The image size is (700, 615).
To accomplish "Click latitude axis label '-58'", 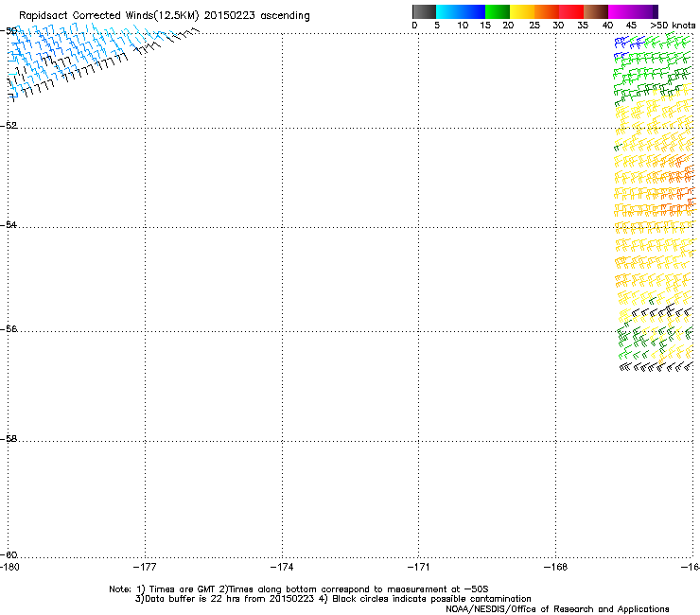I will click(x=9, y=439).
